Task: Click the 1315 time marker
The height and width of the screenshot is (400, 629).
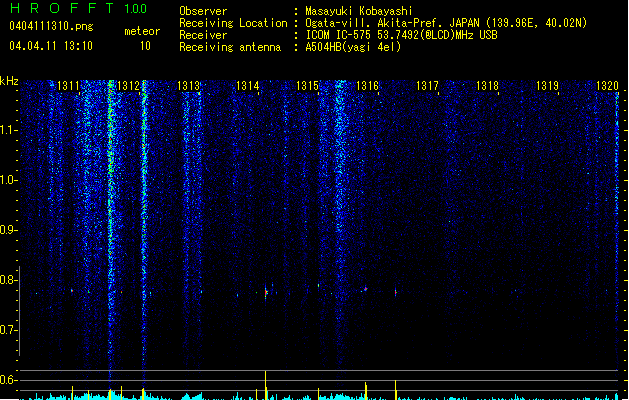Action: pyautogui.click(x=308, y=86)
